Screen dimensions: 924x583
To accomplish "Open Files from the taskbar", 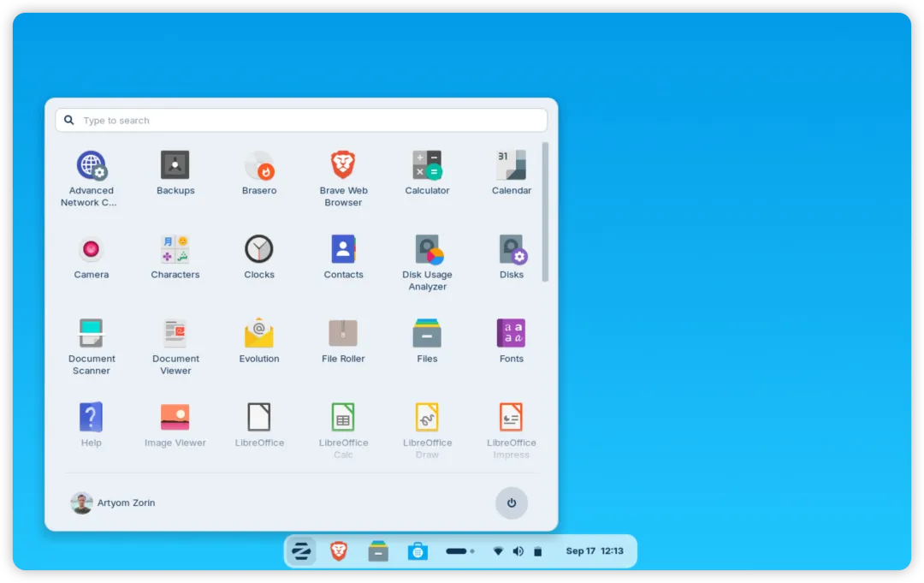I will pos(378,551).
